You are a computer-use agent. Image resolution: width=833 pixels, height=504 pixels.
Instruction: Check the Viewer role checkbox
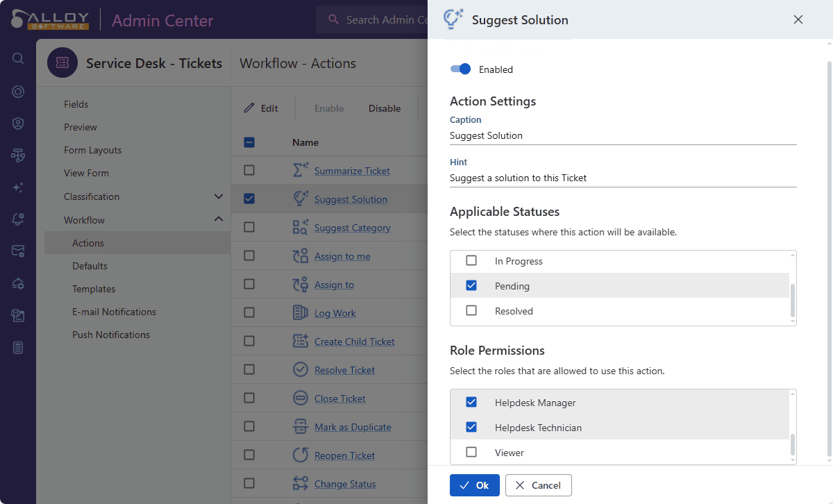[x=471, y=453]
